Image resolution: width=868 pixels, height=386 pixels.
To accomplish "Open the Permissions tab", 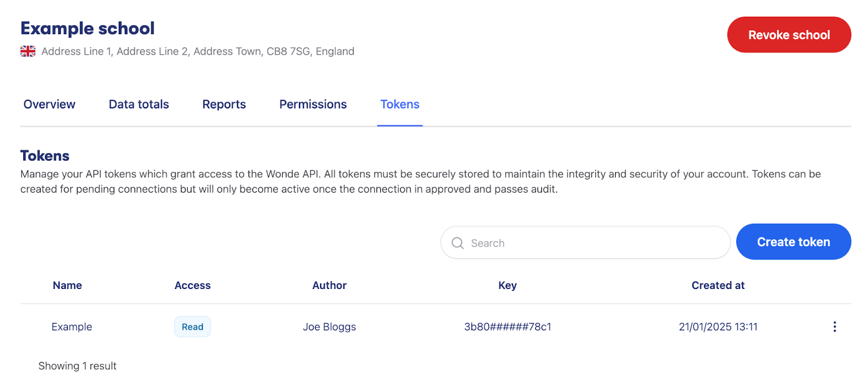I will coord(312,104).
